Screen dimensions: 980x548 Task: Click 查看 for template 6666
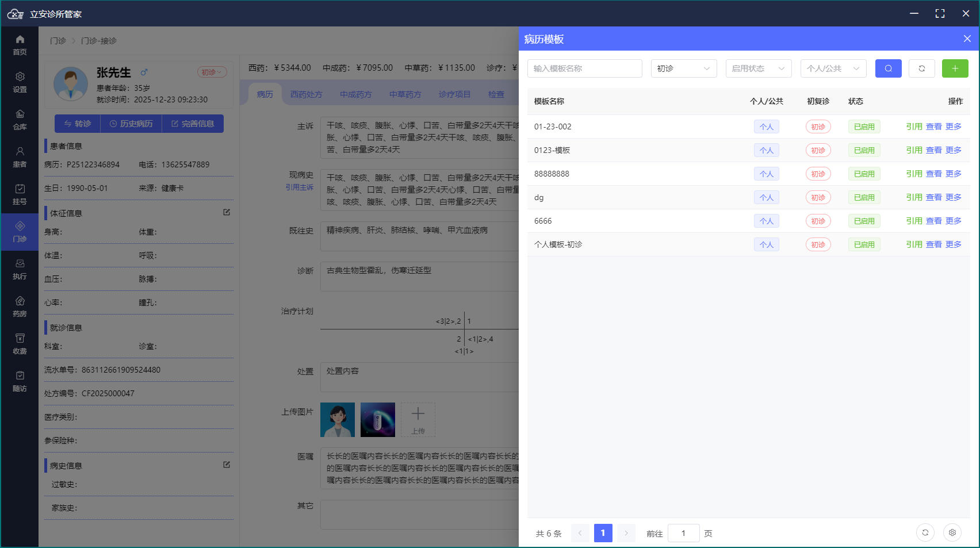click(x=933, y=221)
